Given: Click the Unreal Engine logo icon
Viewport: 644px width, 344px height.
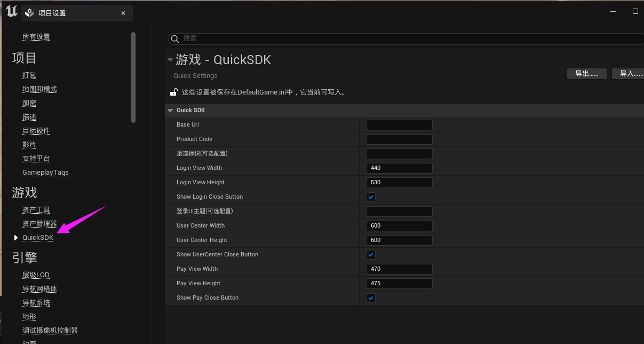Looking at the screenshot, I should pos(11,12).
